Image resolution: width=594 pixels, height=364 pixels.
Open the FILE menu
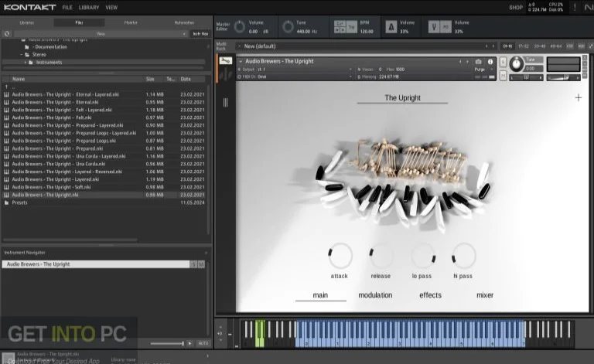click(x=67, y=8)
